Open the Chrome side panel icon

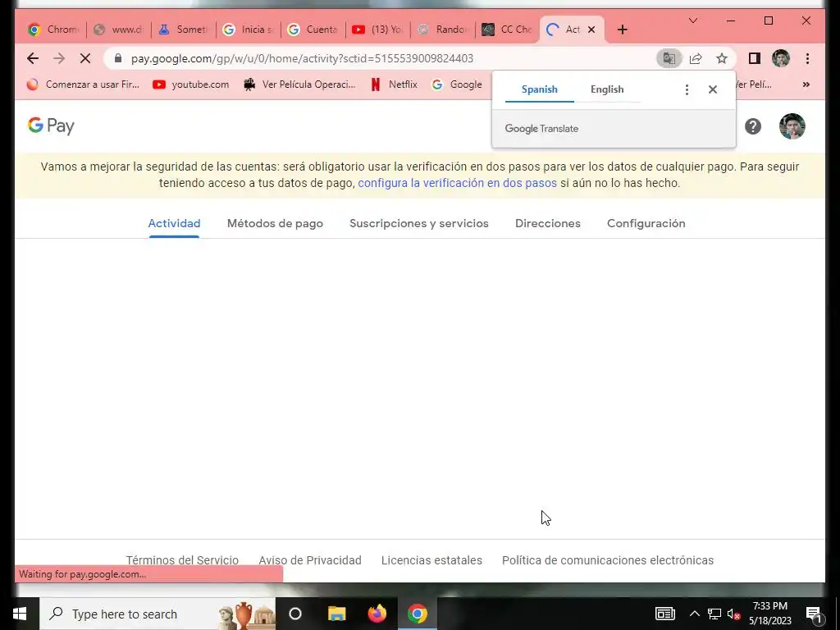tap(755, 58)
